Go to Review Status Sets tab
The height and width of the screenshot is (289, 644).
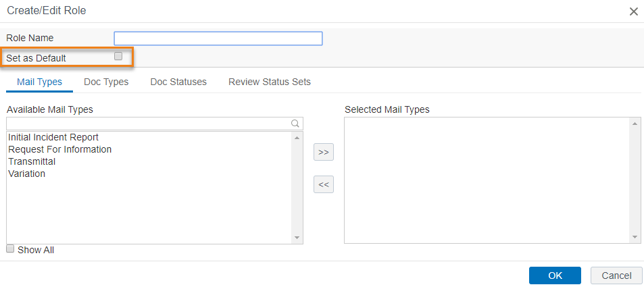[270, 82]
